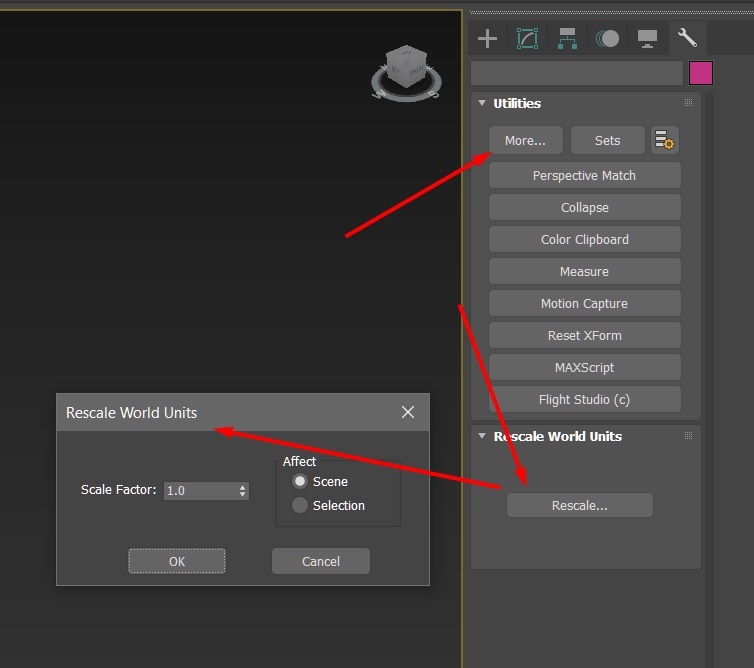
Task: Open the Measure utility
Action: [585, 271]
